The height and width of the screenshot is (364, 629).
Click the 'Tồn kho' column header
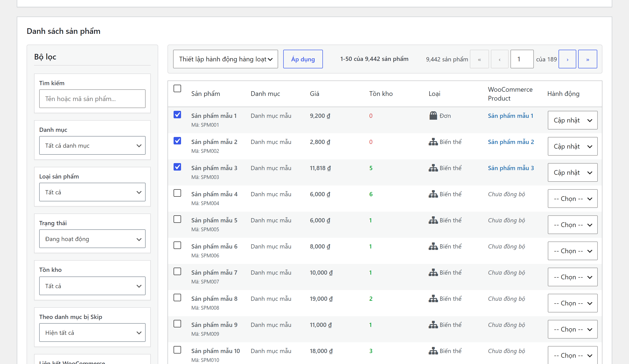[381, 94]
